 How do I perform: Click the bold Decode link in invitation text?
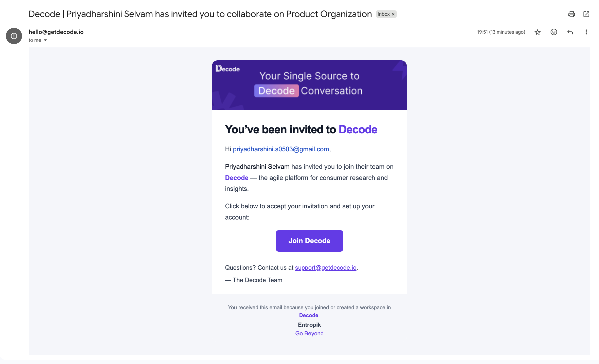tap(237, 178)
